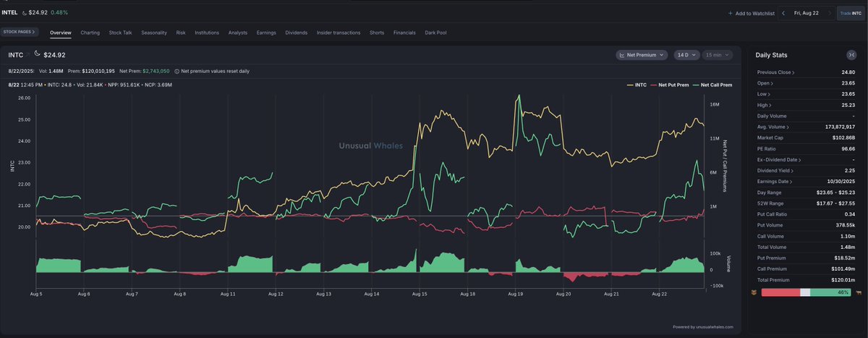Go to previous date with left arrow

point(783,13)
